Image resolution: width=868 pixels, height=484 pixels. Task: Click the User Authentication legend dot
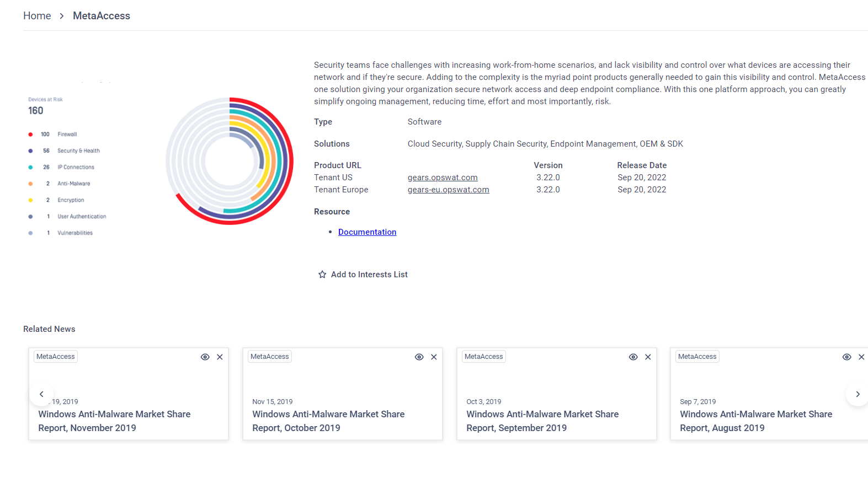(x=30, y=217)
